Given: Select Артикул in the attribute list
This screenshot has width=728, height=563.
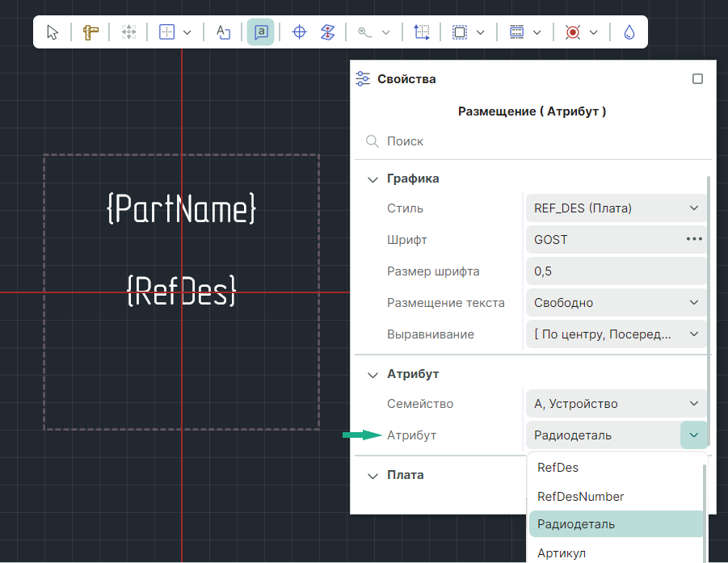Looking at the screenshot, I should pos(562,553).
